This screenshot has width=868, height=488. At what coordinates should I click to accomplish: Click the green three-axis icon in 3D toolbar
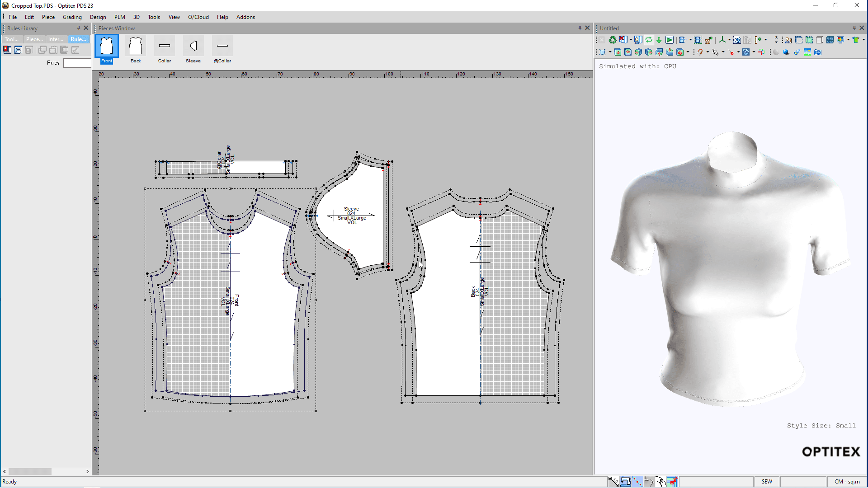click(x=722, y=40)
